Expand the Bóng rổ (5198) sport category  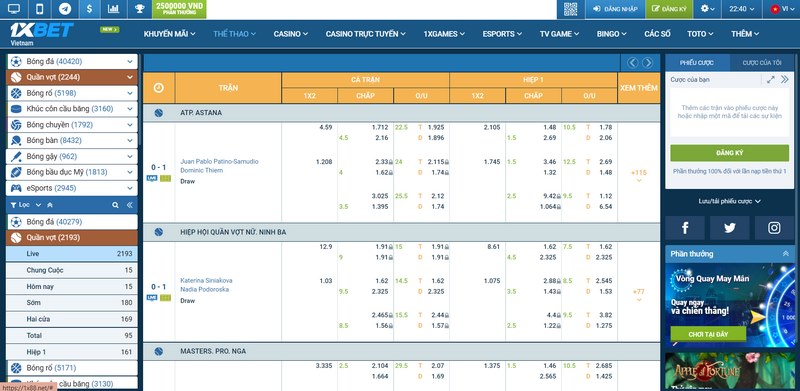72,93
